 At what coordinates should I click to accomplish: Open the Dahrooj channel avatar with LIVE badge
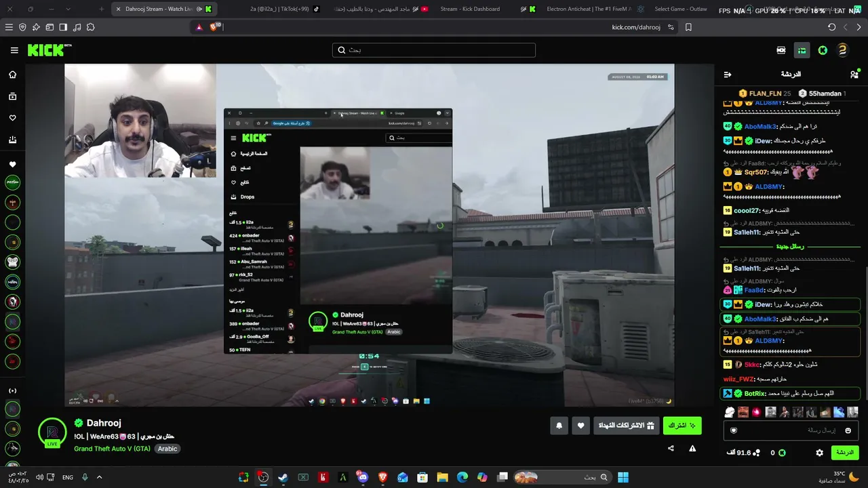coord(52,434)
